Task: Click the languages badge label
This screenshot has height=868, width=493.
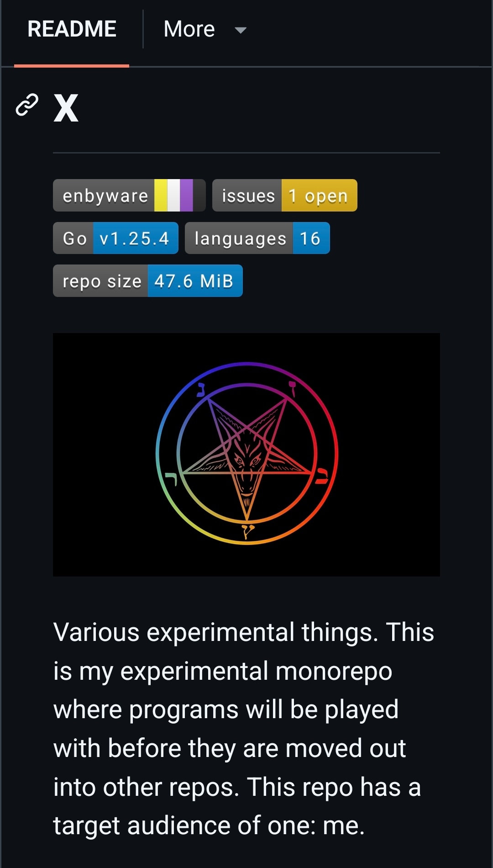Action: (240, 238)
